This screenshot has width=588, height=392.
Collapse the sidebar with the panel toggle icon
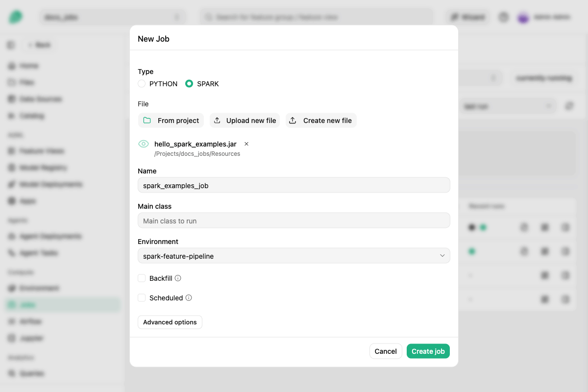(11, 45)
